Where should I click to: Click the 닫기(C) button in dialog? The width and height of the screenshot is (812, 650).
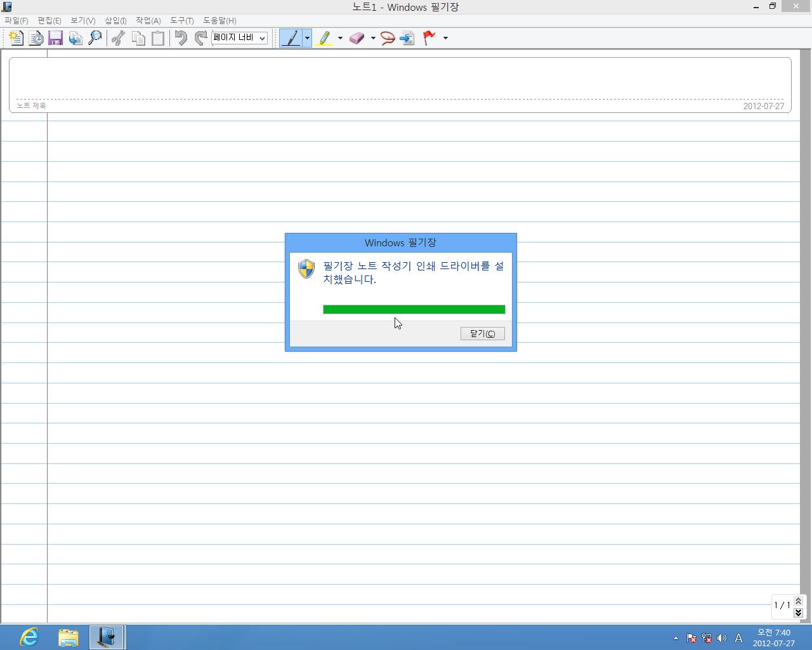[x=483, y=333]
